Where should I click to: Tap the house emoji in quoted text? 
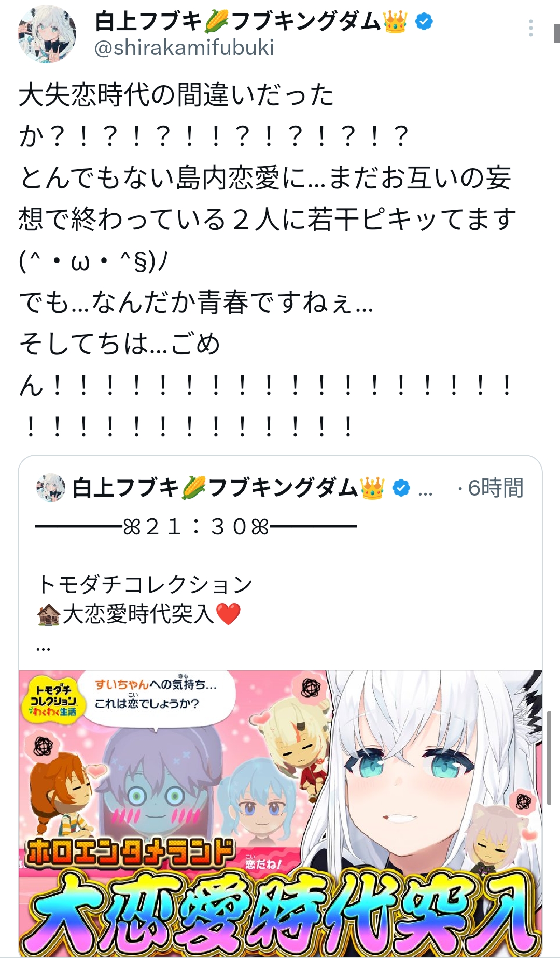pos(49,614)
